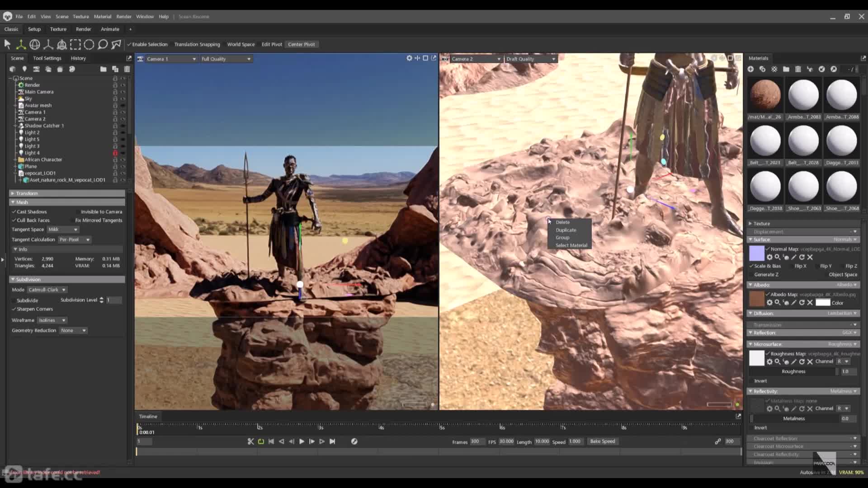Click Center Pivot button
868x488 pixels.
301,44
